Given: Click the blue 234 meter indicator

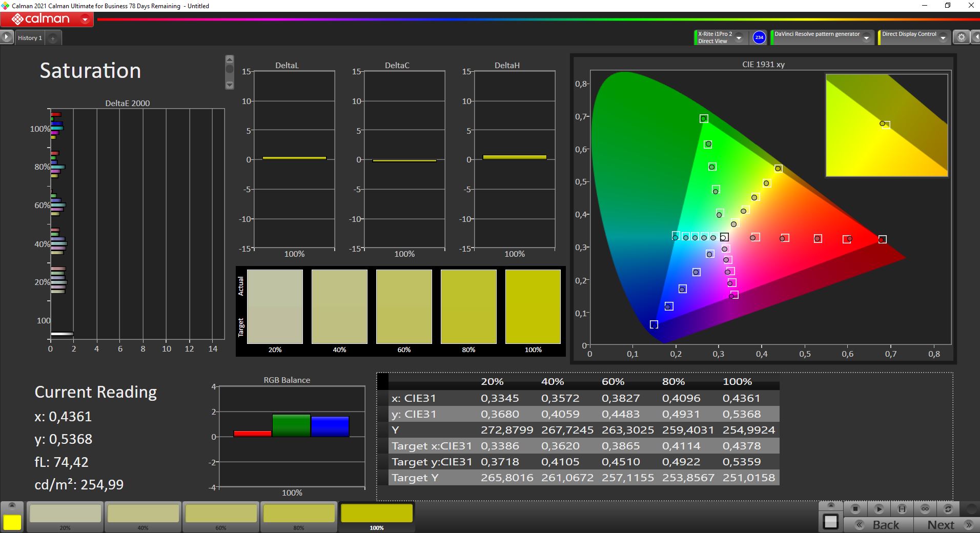Looking at the screenshot, I should [x=759, y=37].
